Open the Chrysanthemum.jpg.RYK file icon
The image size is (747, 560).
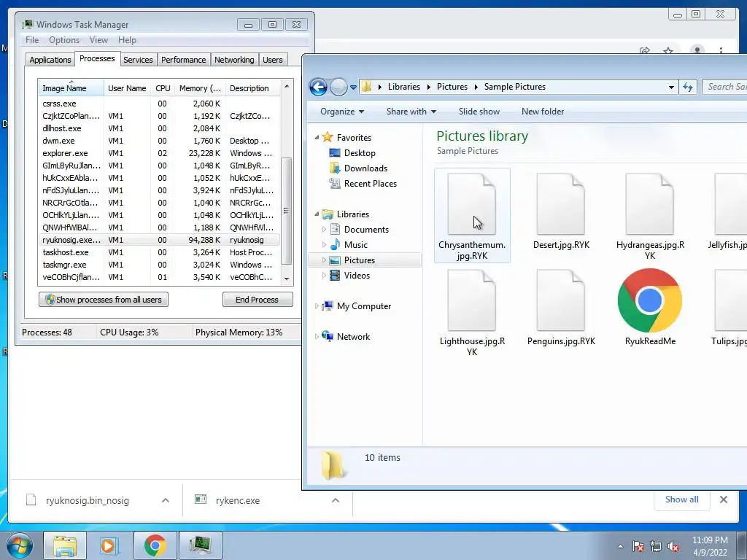pos(472,204)
